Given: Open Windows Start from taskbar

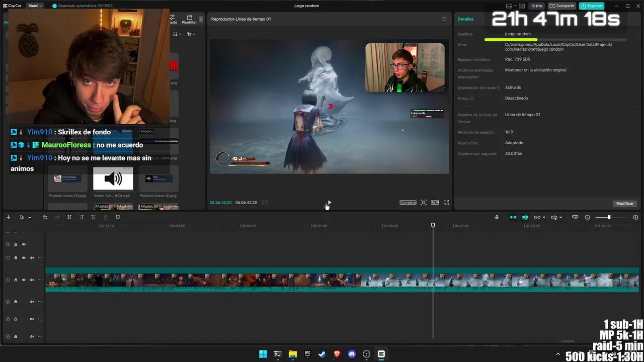Looking at the screenshot, I should point(263,354).
